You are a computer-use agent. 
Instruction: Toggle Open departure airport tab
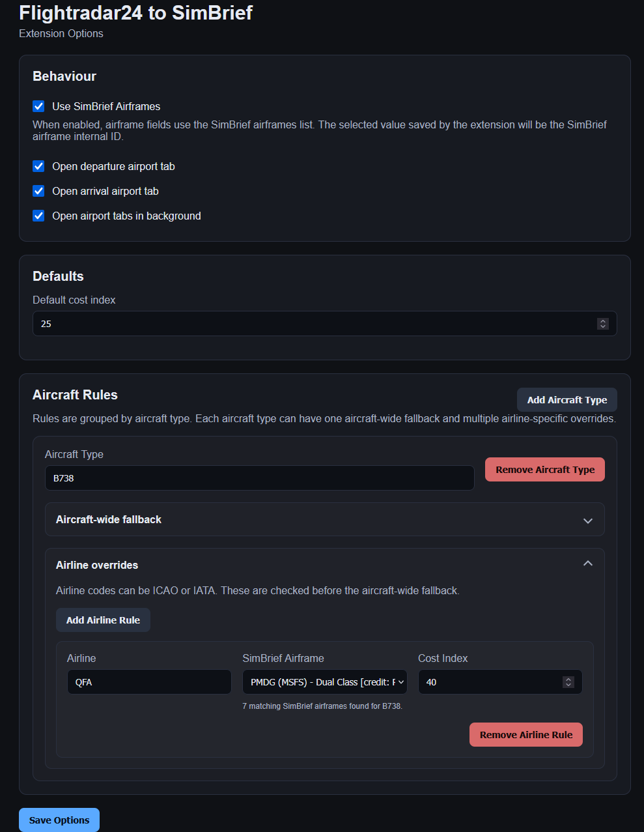pyautogui.click(x=38, y=166)
